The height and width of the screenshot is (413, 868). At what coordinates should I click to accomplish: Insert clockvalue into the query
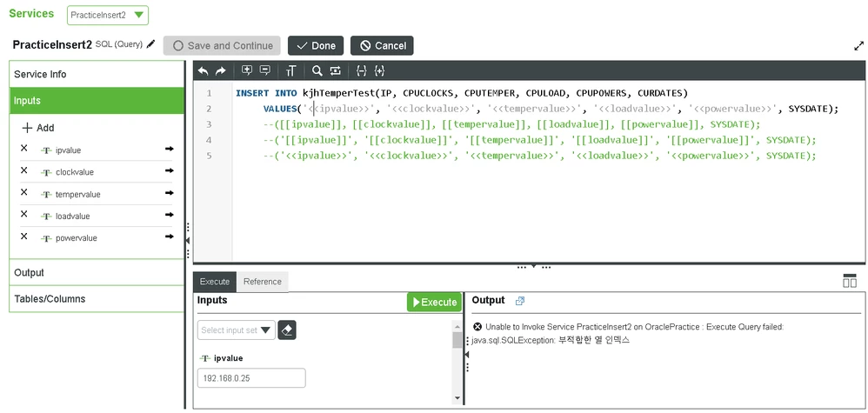coord(169,171)
